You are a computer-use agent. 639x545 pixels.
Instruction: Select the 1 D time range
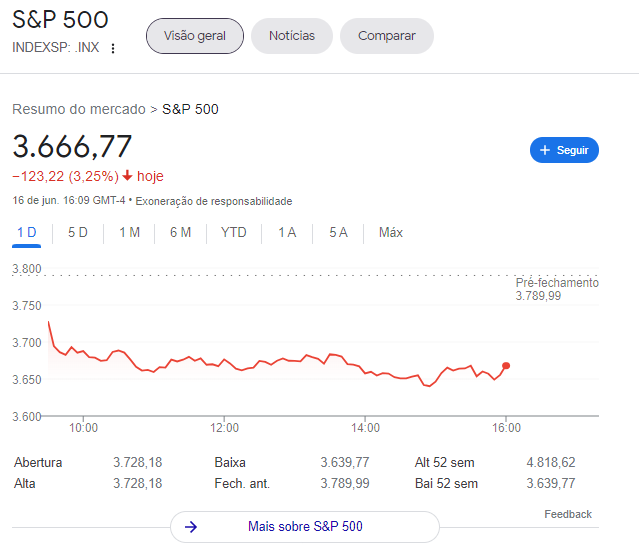26,233
